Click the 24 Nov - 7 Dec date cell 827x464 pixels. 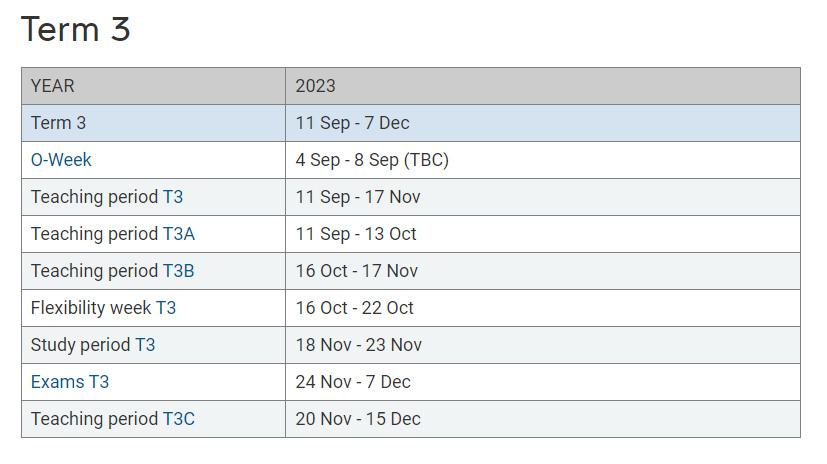coord(543,382)
